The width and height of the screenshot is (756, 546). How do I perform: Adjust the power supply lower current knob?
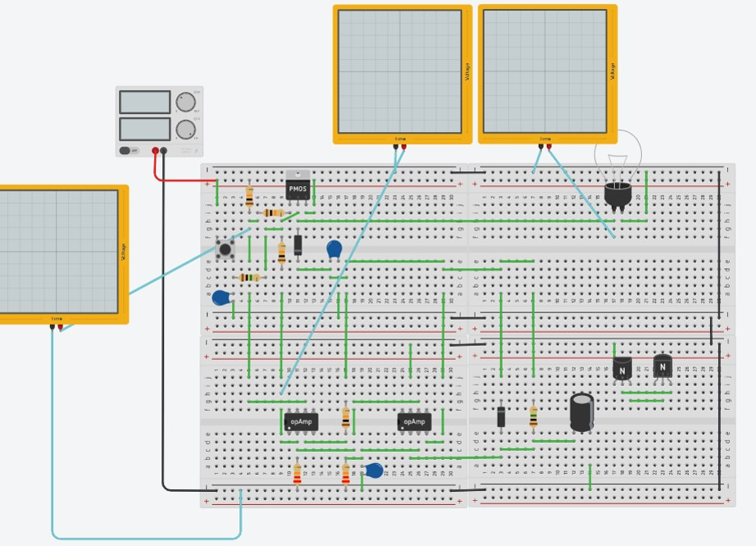tap(185, 130)
